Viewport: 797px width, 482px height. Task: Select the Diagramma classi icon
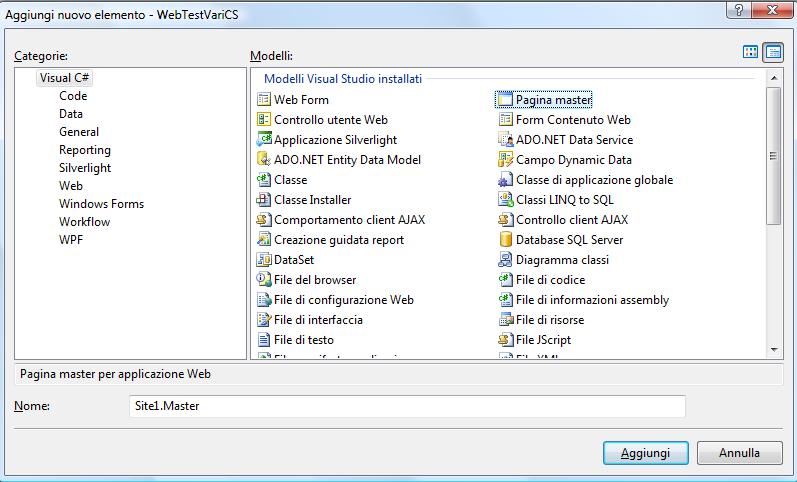[x=505, y=259]
